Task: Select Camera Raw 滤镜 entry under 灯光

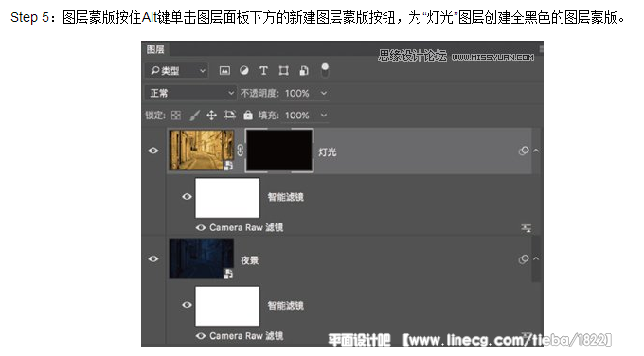Action: coord(246,227)
